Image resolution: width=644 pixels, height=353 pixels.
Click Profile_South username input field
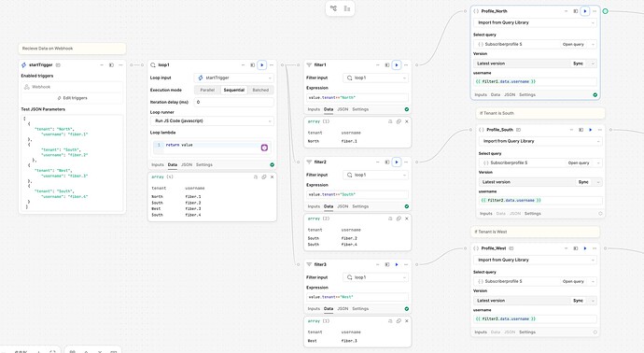(x=540, y=201)
